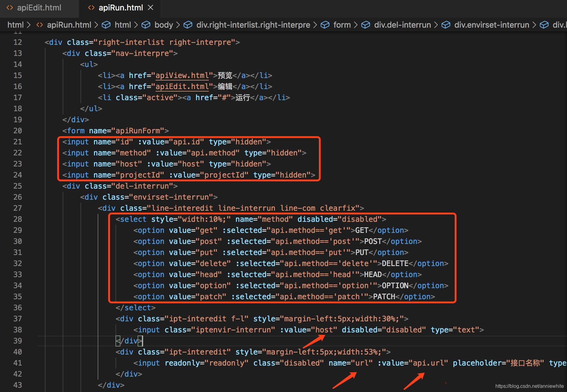Click the "apiRunForm" form name text

(138, 131)
